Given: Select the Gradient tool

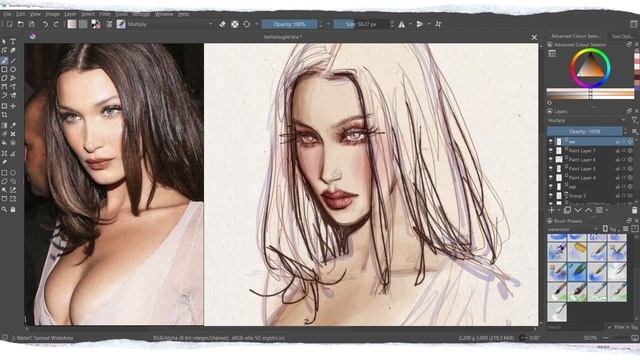Looking at the screenshot, I should click(4, 125).
